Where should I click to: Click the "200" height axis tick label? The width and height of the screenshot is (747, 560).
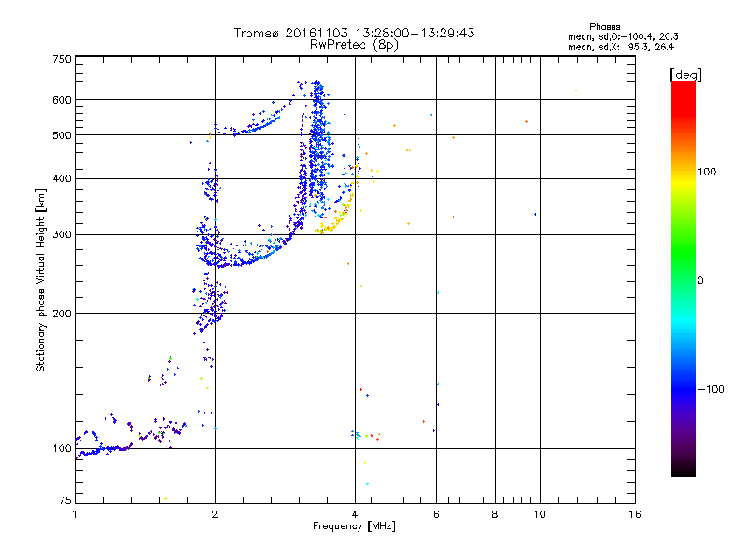[62, 314]
